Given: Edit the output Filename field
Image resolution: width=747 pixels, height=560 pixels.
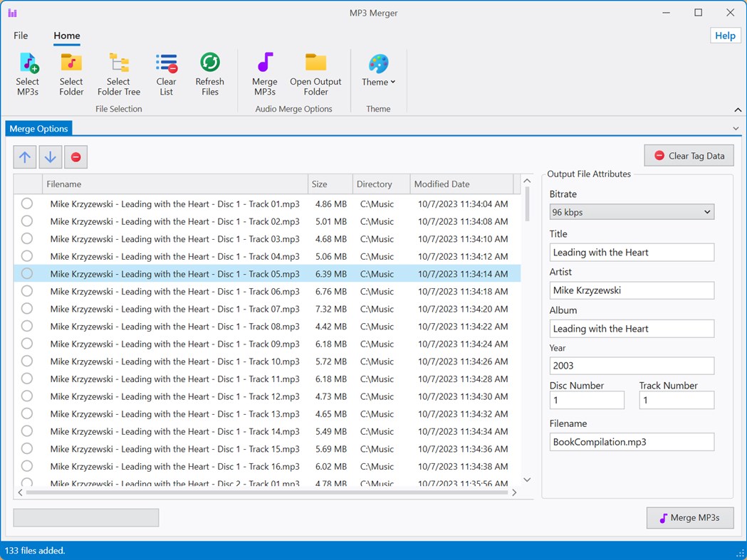Looking at the screenshot, I should [631, 442].
